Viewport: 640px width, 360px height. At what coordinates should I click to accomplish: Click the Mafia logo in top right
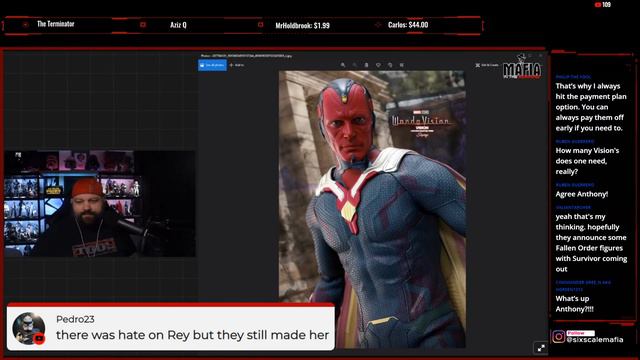click(x=522, y=67)
